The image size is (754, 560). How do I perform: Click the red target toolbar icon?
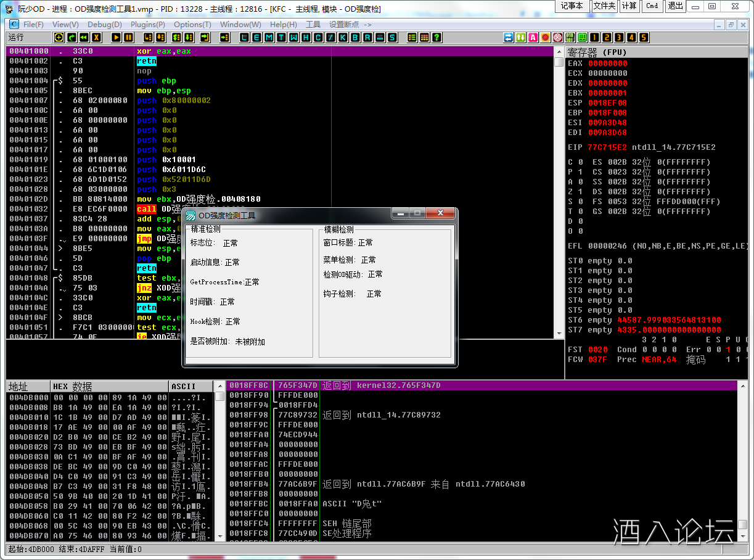tap(557, 38)
